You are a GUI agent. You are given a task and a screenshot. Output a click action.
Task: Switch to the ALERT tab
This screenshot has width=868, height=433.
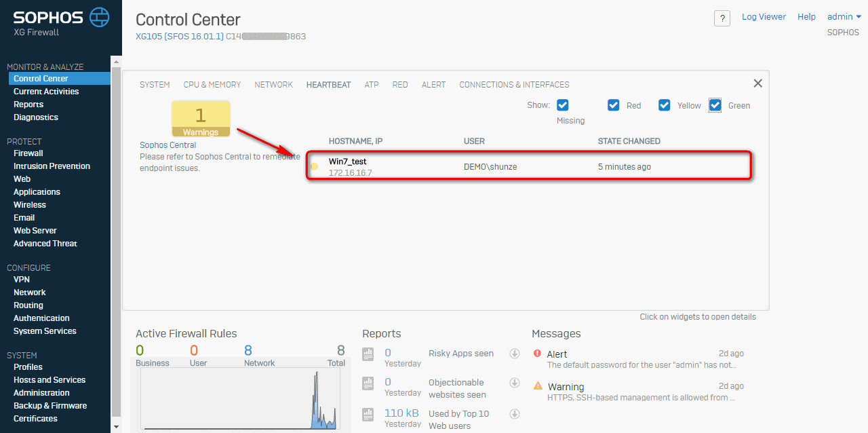click(434, 85)
